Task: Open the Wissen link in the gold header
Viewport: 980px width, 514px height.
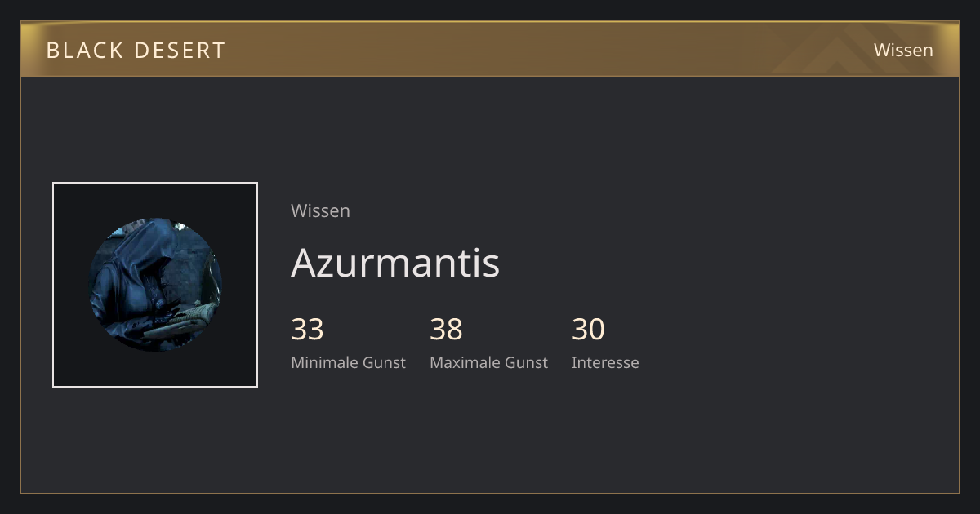Action: [x=903, y=50]
